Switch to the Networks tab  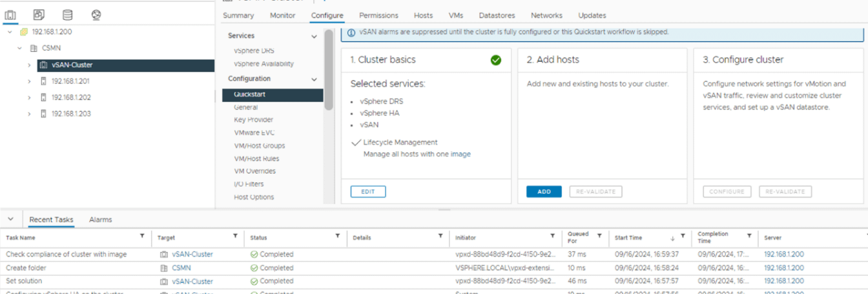click(546, 16)
